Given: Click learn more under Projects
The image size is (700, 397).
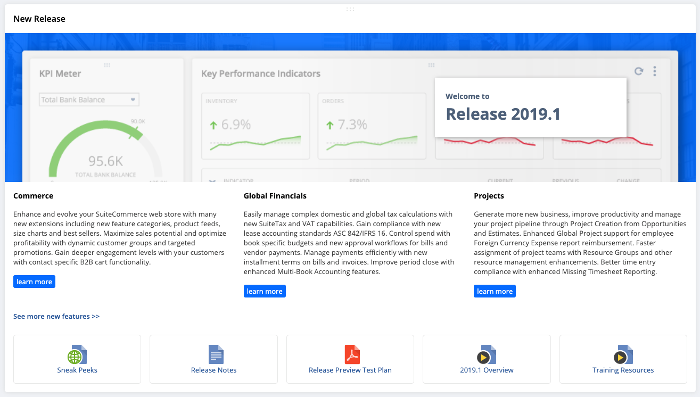Looking at the screenshot, I should (x=495, y=291).
